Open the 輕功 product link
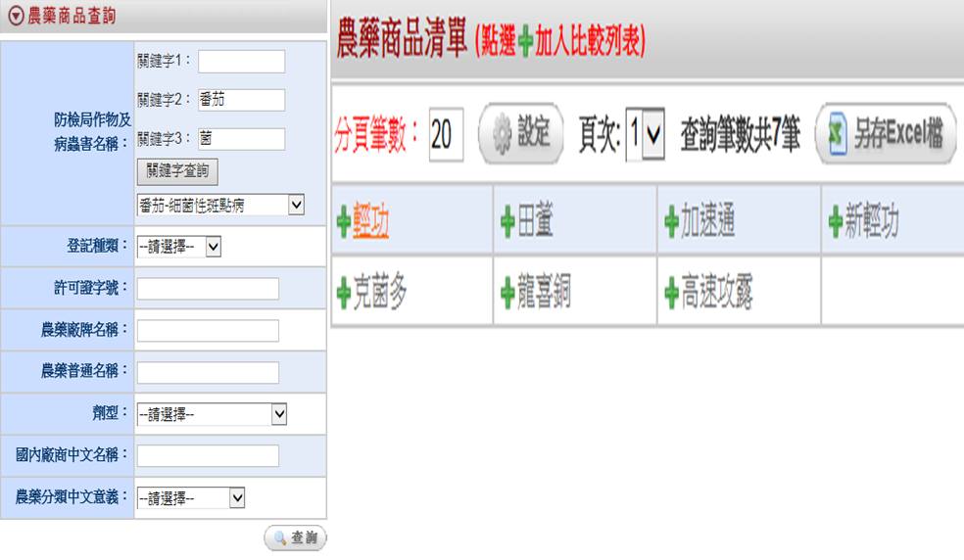 (x=371, y=224)
